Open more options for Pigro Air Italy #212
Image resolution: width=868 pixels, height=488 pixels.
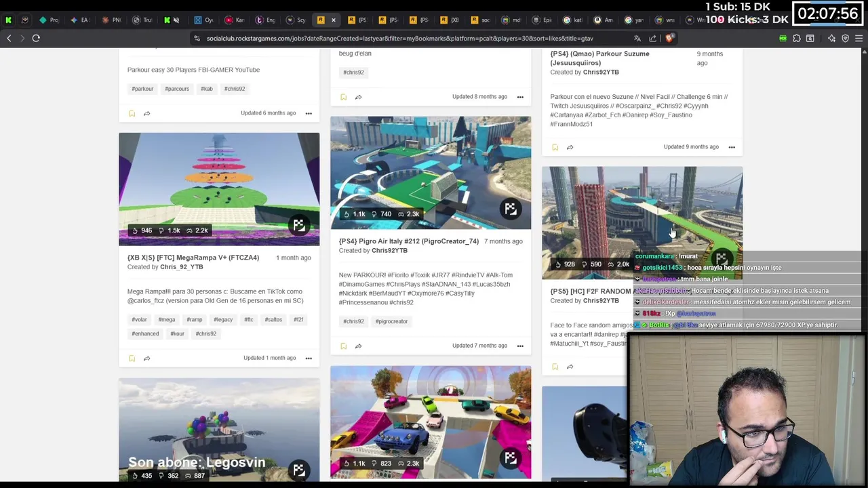click(520, 346)
